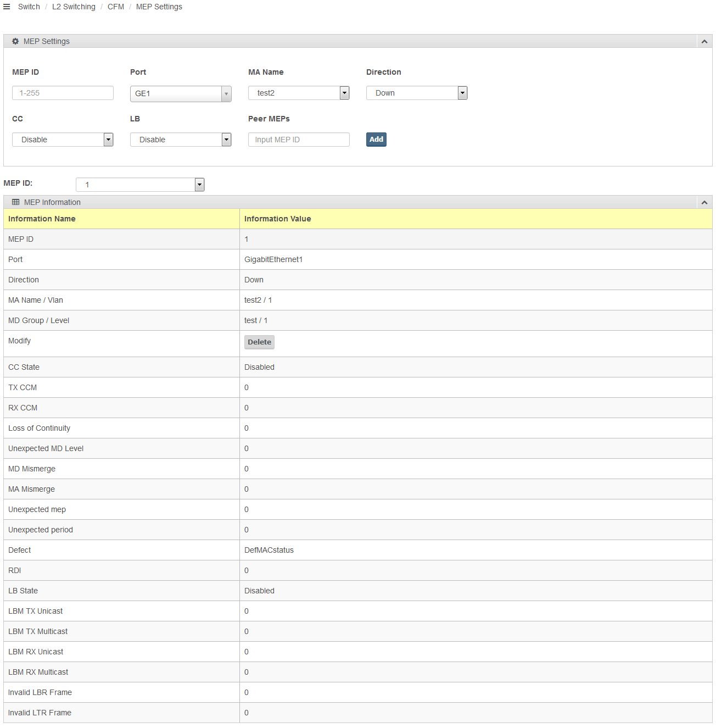Viewport: 716px width, 728px height.
Task: Collapse the MEP Settings panel chevron
Action: pos(704,41)
